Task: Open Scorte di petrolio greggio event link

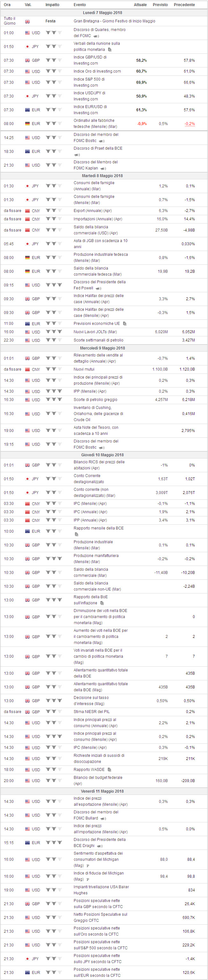Action: pyautogui.click(x=96, y=400)
